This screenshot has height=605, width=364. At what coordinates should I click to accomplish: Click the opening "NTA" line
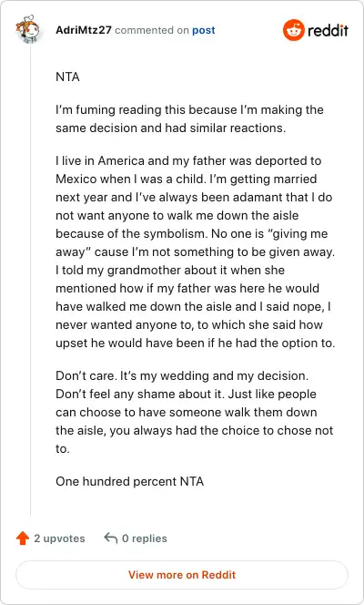67,77
